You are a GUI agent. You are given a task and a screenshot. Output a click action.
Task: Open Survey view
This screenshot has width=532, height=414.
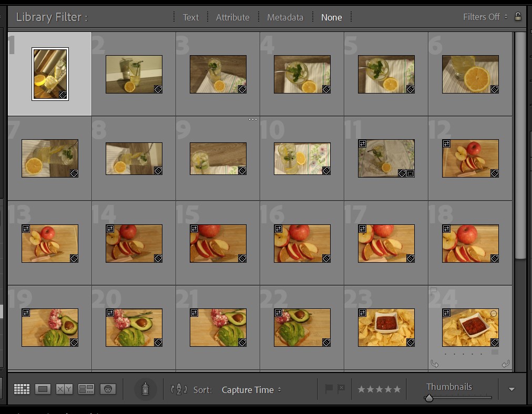click(86, 389)
